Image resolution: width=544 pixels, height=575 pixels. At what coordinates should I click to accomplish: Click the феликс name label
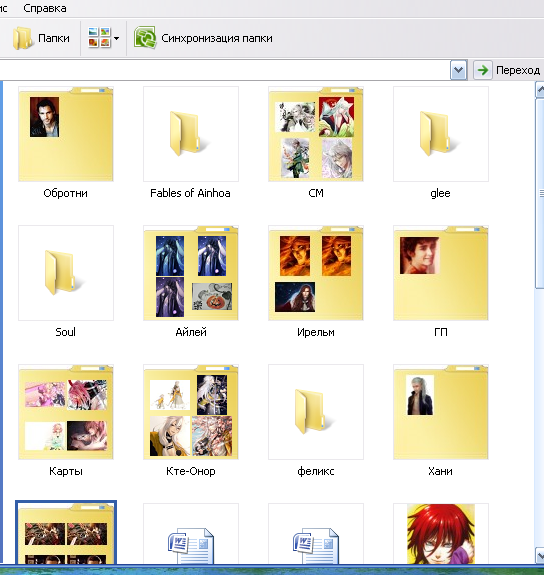(x=316, y=471)
